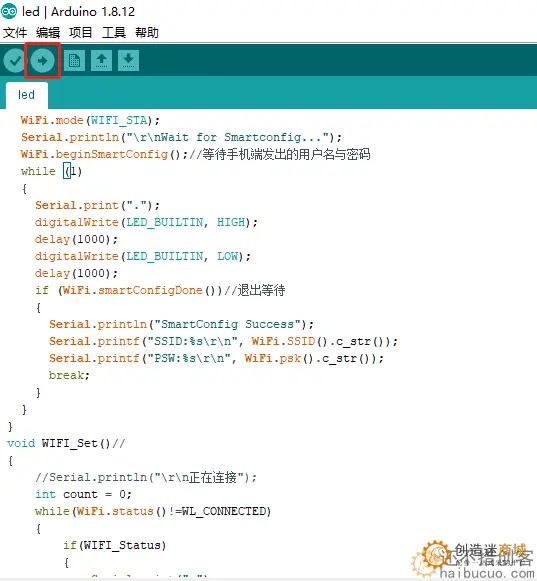Open the 编辑 menu
Screen dimensions: 537x581
(48, 33)
